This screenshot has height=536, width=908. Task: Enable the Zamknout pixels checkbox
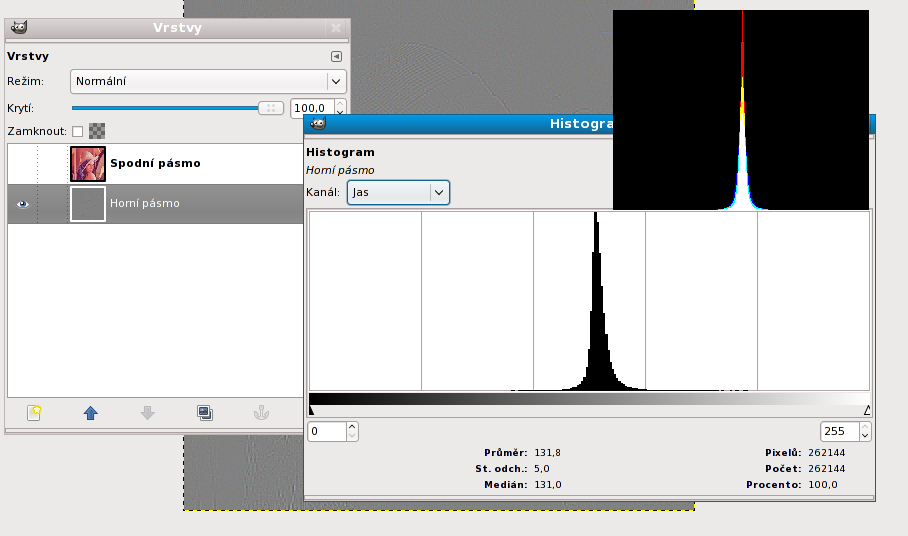coord(78,131)
